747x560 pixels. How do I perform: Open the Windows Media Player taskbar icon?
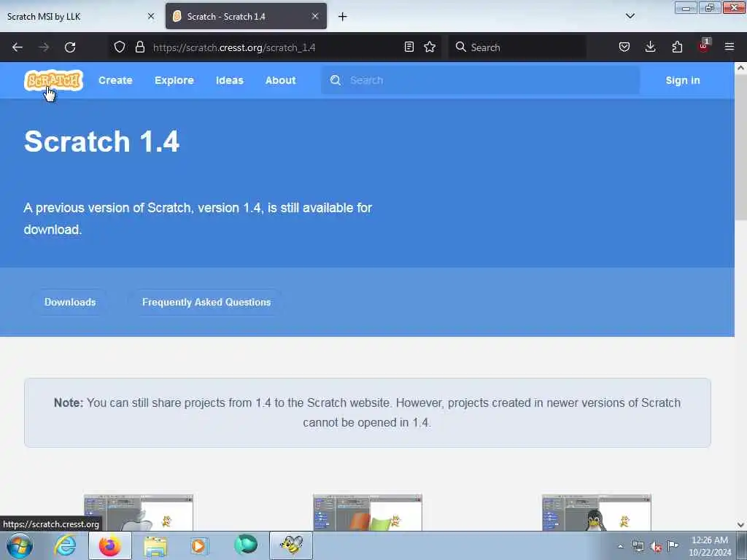tap(199, 545)
